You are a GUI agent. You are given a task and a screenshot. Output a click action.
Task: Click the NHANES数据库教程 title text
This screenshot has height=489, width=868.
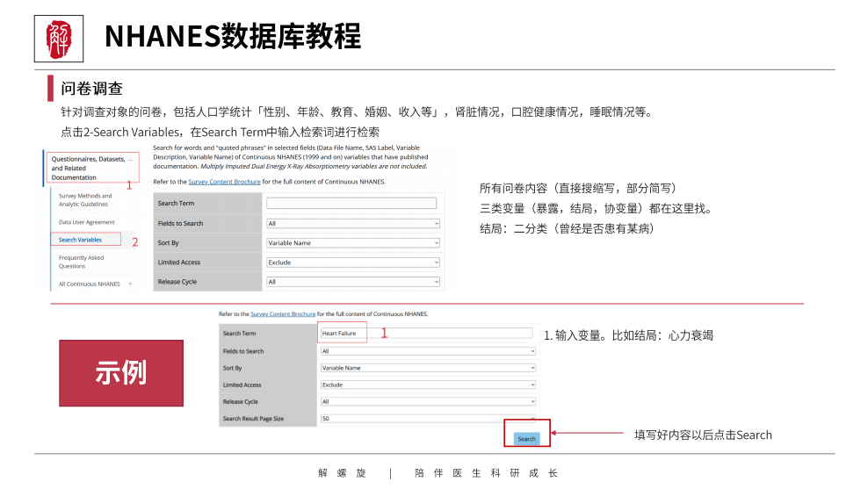click(233, 37)
